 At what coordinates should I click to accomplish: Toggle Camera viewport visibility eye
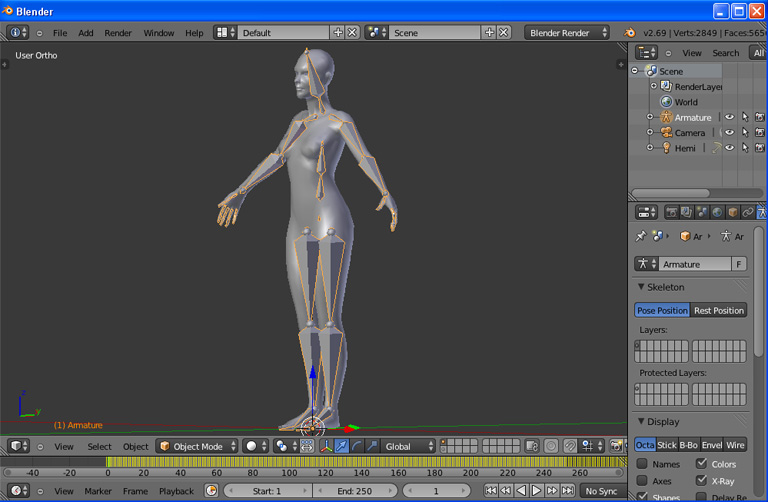[729, 132]
